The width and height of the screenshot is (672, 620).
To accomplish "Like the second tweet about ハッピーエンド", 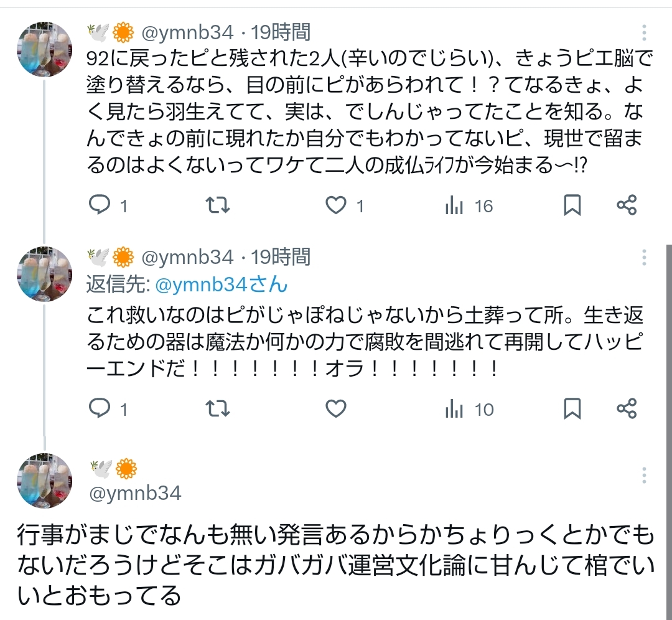I will point(336,408).
